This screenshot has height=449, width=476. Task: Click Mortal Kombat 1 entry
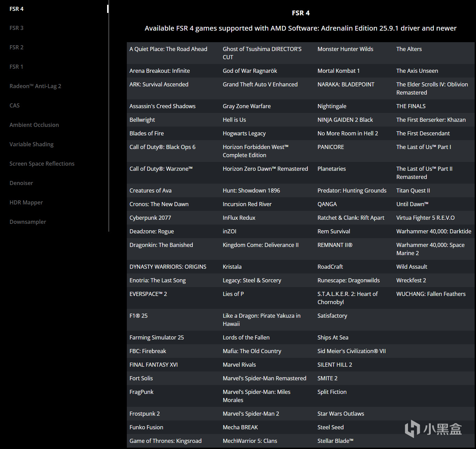pyautogui.click(x=339, y=71)
